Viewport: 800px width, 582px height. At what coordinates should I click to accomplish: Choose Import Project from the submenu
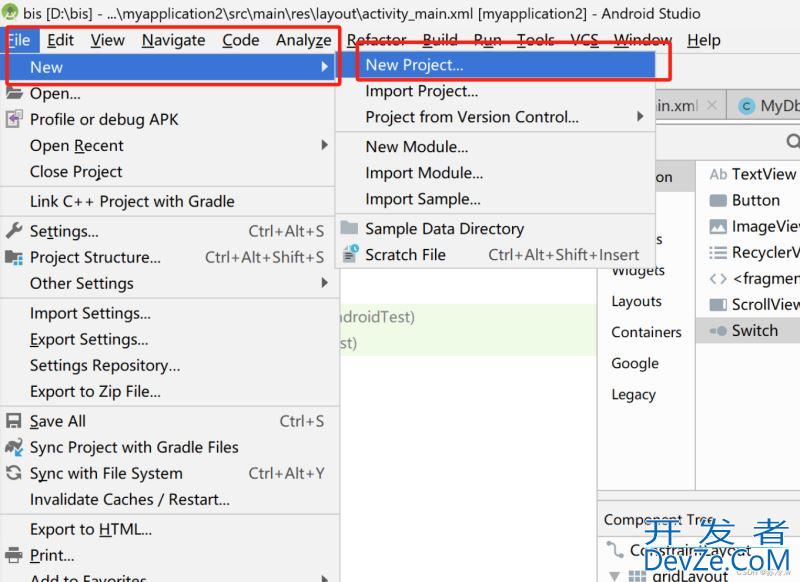click(495, 91)
